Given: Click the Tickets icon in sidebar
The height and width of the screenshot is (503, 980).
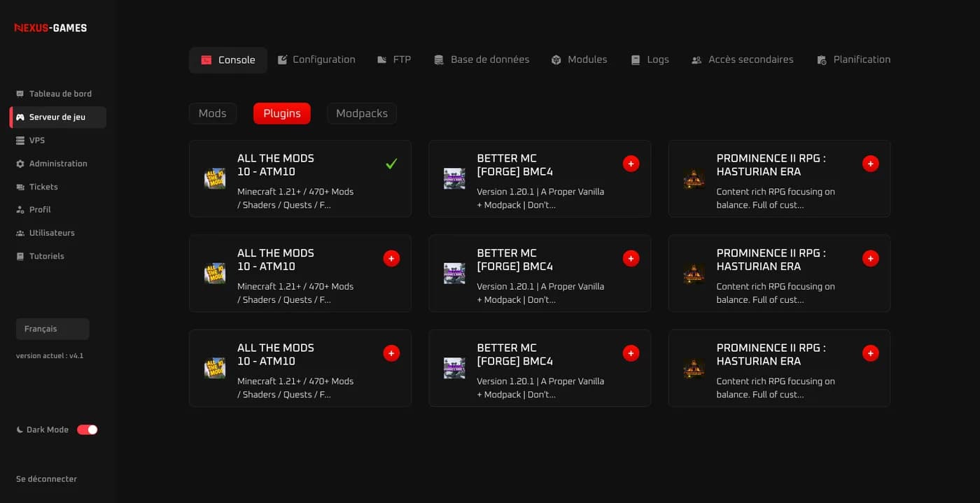Looking at the screenshot, I should pos(20,187).
